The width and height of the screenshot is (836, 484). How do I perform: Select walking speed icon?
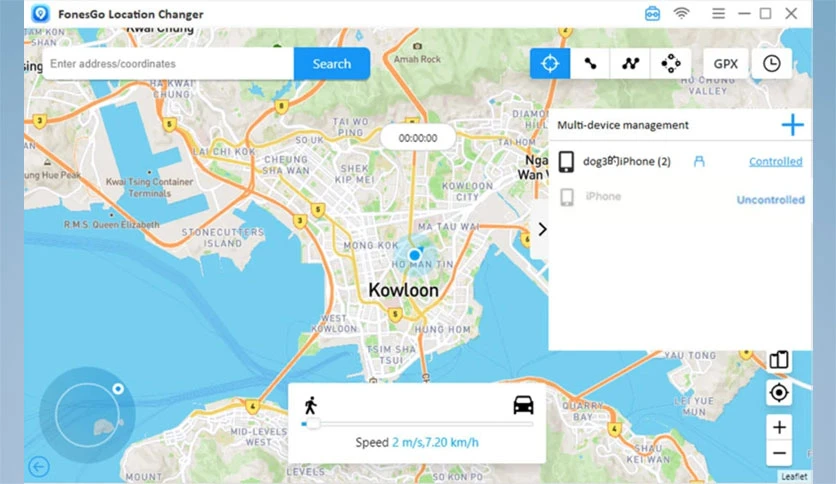(310, 405)
